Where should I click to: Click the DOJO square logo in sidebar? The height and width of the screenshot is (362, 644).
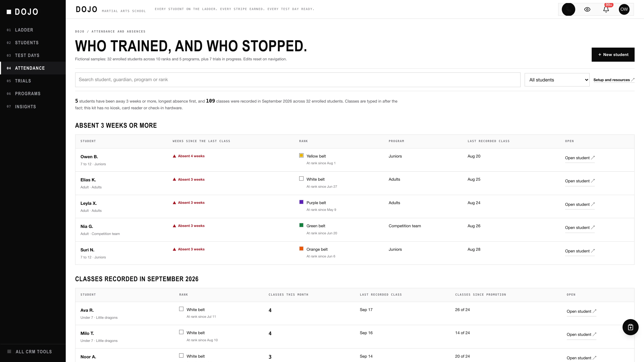[x=9, y=12]
